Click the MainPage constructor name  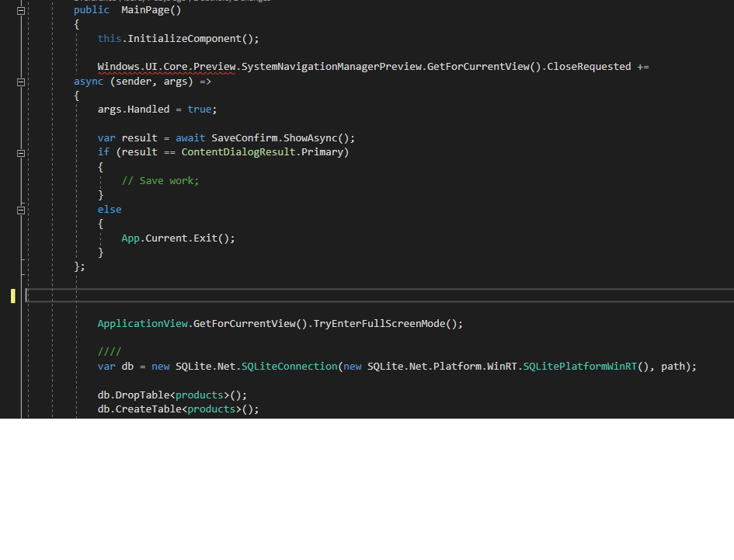[145, 10]
